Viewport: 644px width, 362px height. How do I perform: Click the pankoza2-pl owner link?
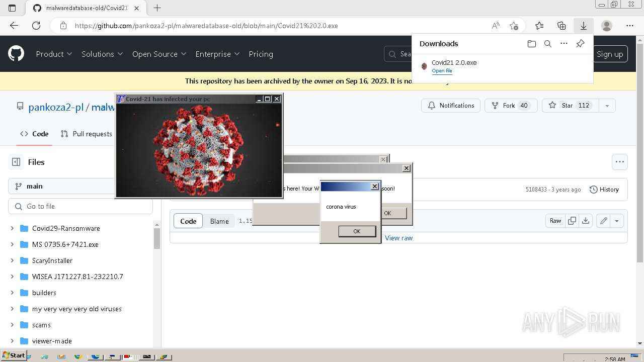point(56,107)
